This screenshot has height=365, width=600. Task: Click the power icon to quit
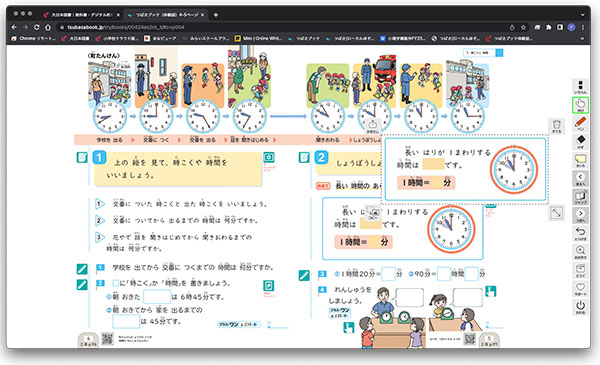(580, 307)
